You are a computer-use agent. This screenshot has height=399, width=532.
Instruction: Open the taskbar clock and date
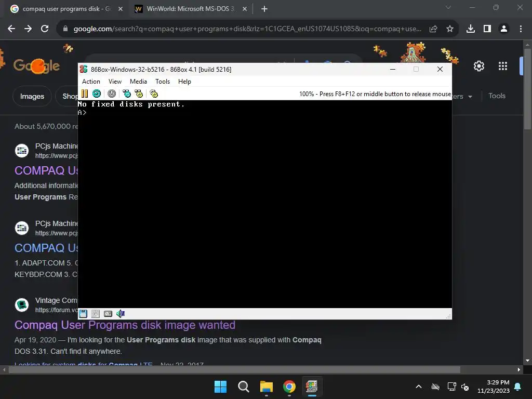point(494,387)
